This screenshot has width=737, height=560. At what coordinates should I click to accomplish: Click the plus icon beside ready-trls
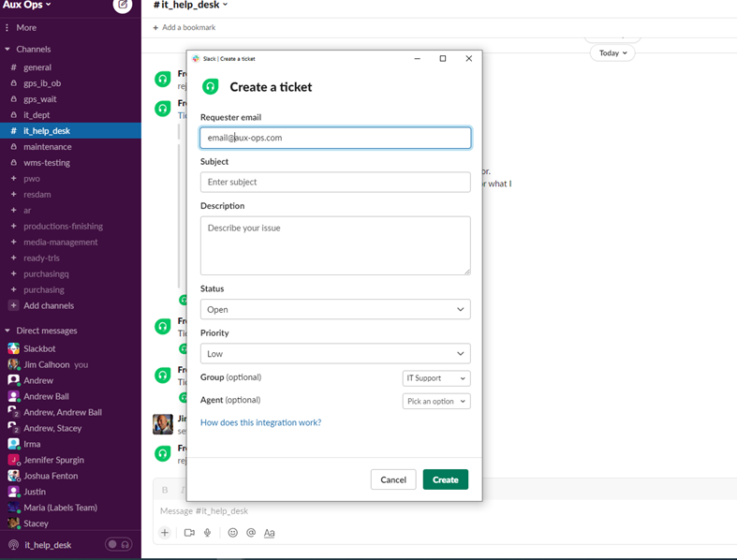[14, 258]
